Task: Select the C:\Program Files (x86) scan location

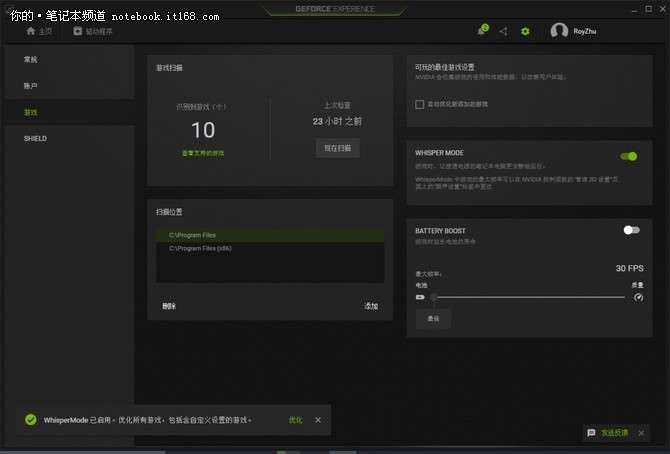Action: coord(270,248)
